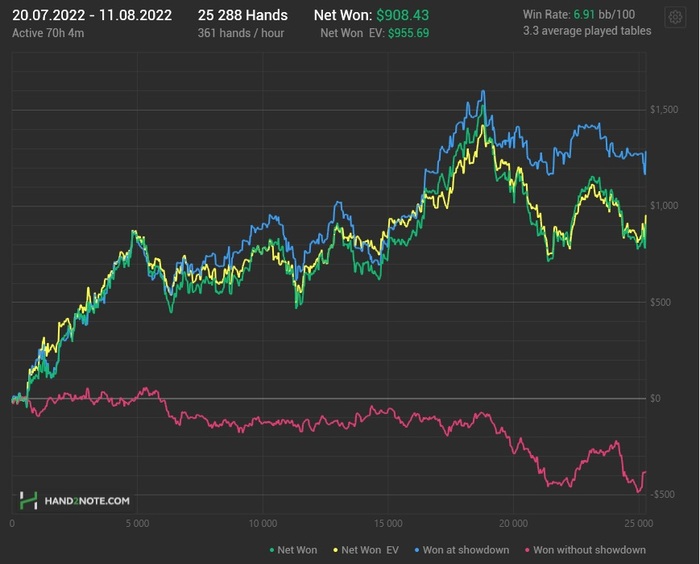Click the Net Won EV $955.69 value
This screenshot has width=700, height=564.
pyautogui.click(x=408, y=33)
